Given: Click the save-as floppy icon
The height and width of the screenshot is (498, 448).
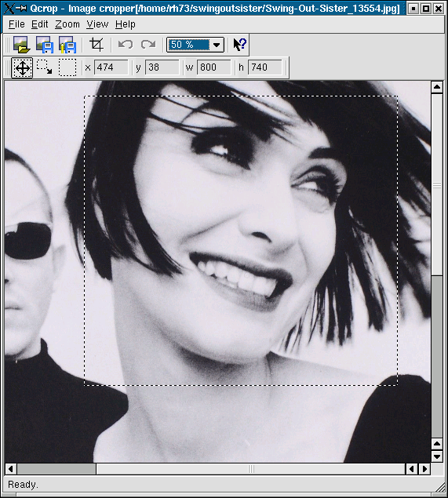Looking at the screenshot, I should (x=67, y=45).
